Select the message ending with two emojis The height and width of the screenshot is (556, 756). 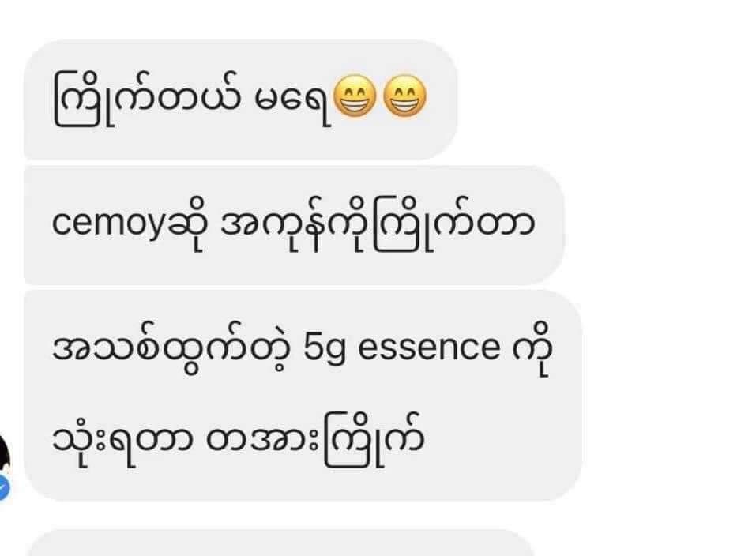pyautogui.click(x=241, y=100)
